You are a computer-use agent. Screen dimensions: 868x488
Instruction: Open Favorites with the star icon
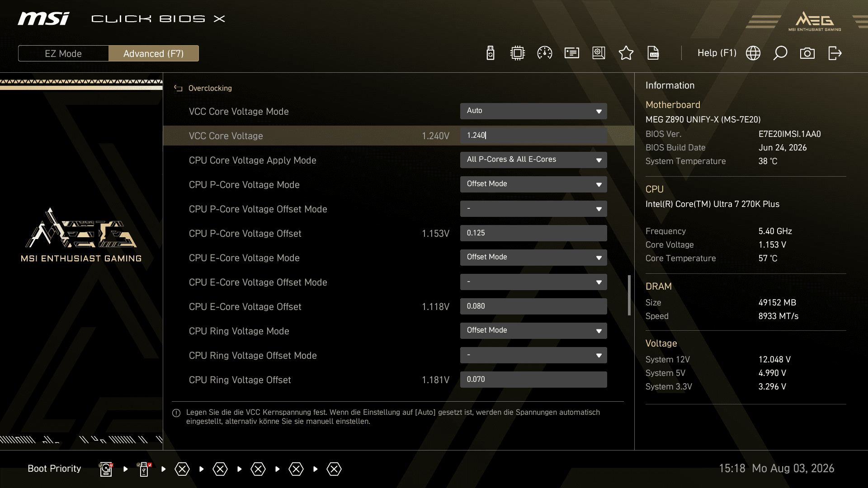pos(626,53)
